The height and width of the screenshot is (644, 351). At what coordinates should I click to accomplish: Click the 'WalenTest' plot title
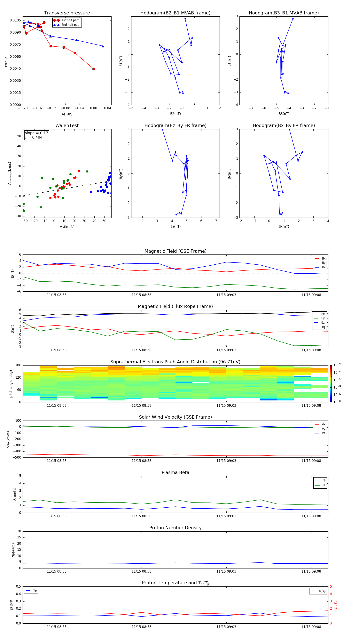(x=67, y=125)
